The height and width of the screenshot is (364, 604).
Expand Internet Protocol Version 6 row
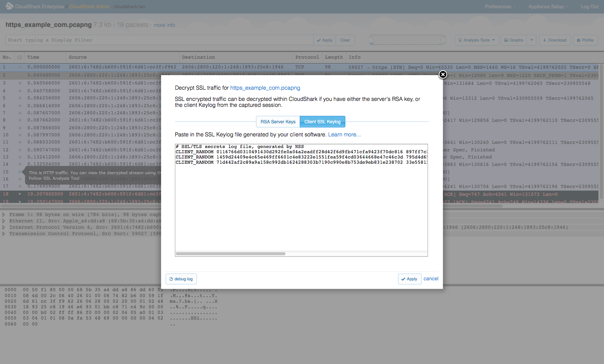click(x=4, y=228)
